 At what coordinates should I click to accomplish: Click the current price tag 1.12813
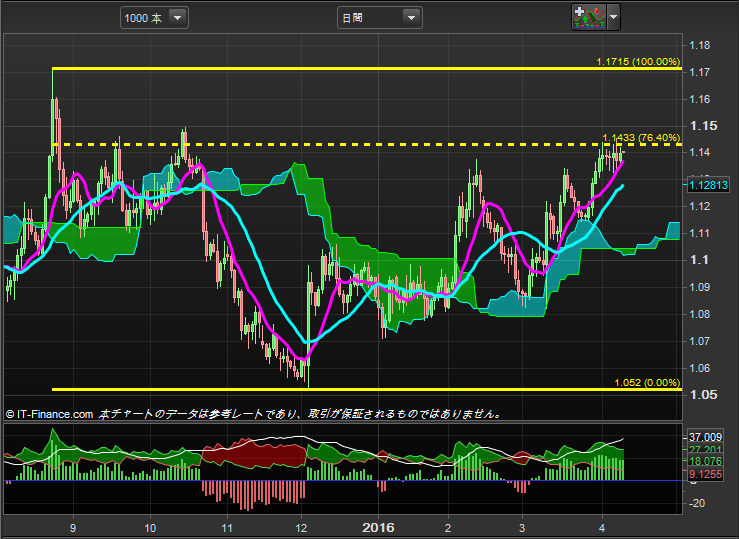pos(708,185)
